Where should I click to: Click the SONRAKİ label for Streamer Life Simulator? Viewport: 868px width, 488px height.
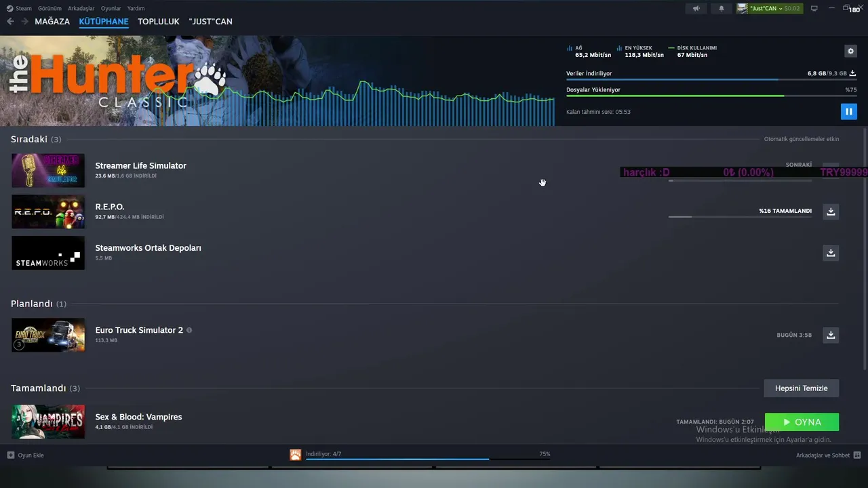click(799, 165)
